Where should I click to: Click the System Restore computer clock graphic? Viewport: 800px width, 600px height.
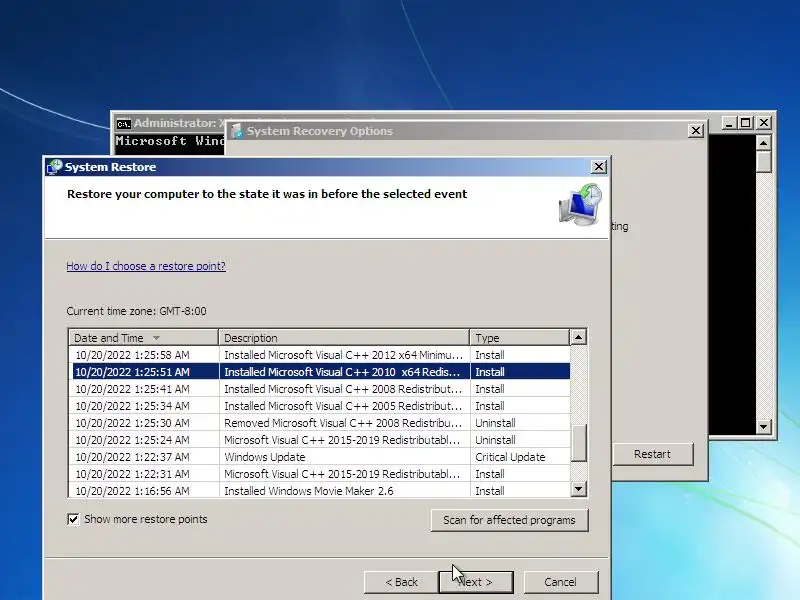click(581, 205)
